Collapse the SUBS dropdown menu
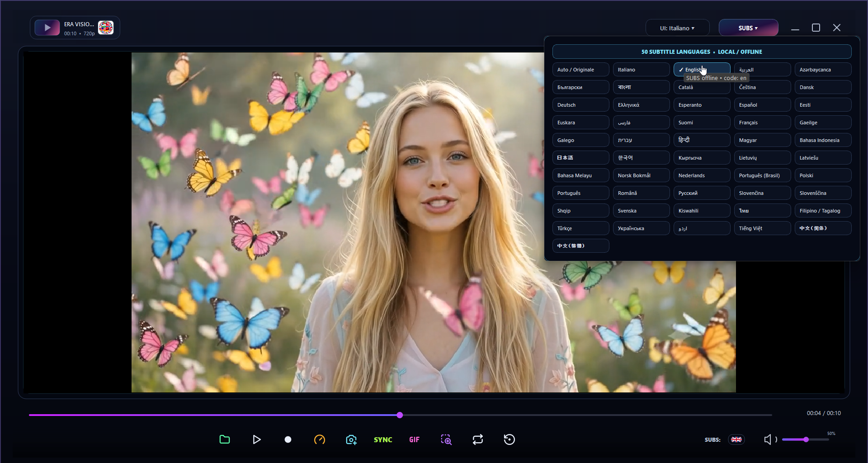 point(748,28)
